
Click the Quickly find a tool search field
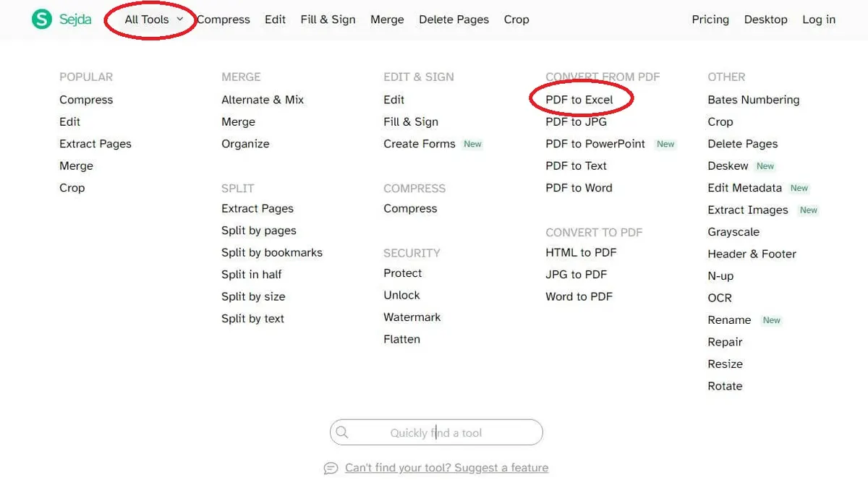point(436,432)
